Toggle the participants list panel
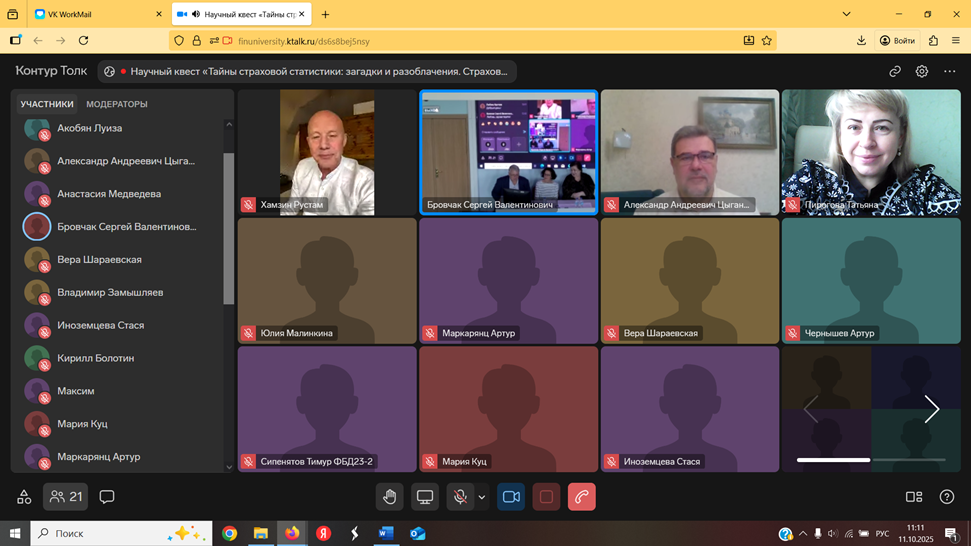This screenshot has width=971, height=546. (66, 497)
